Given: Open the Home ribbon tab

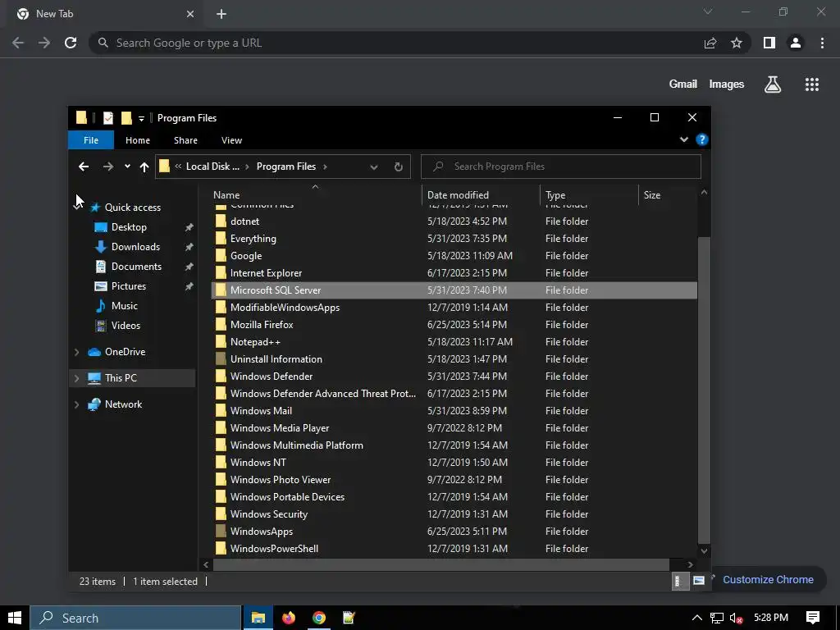Looking at the screenshot, I should (x=138, y=140).
